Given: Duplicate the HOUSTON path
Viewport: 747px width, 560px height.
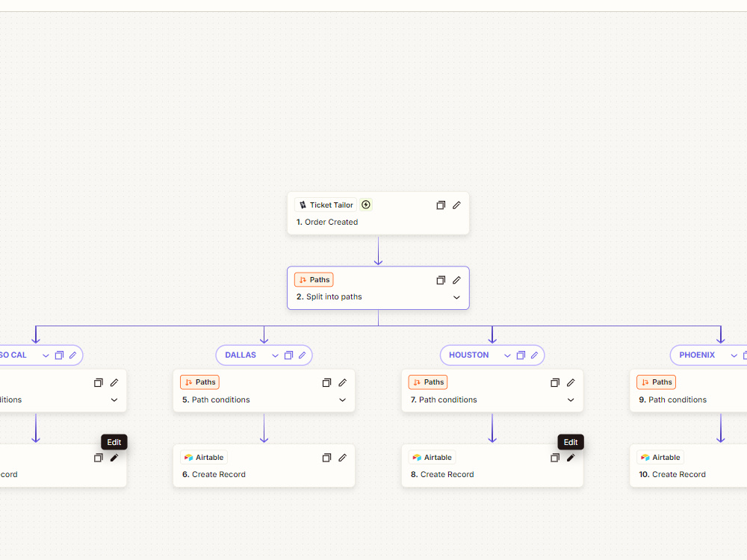Looking at the screenshot, I should pos(521,355).
